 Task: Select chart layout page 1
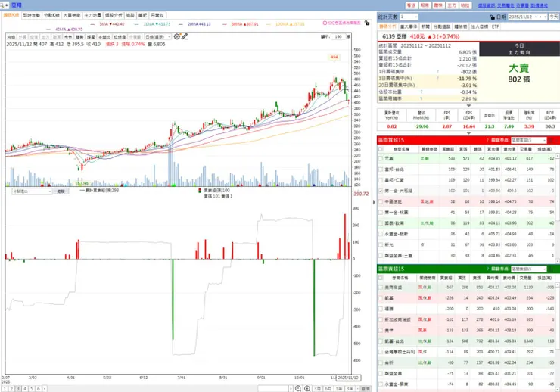5,389
